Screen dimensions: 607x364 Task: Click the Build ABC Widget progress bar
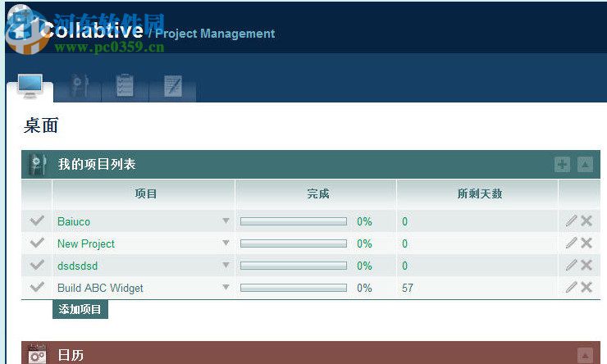coord(294,288)
